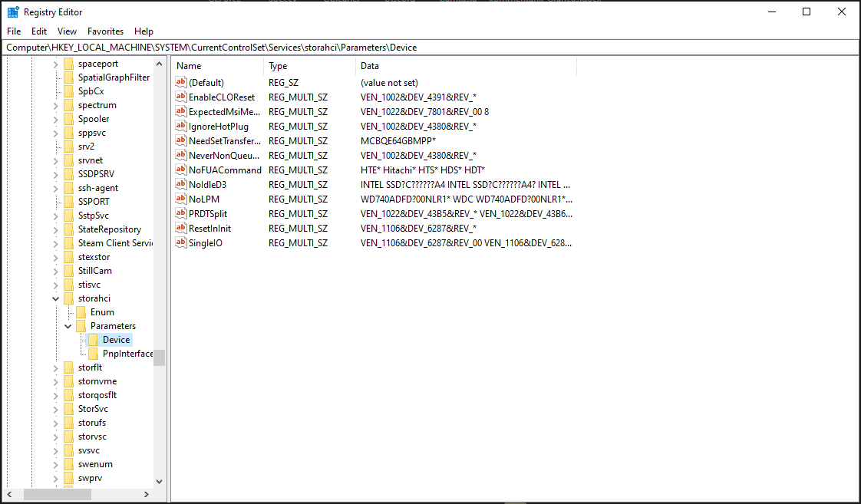Collapse the Parameters node
861x504 pixels.
click(x=68, y=325)
